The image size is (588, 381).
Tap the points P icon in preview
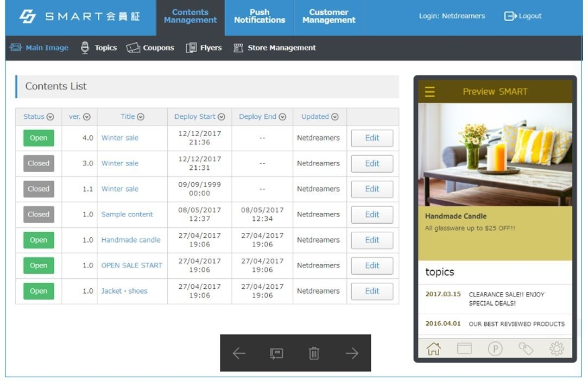pos(495,348)
